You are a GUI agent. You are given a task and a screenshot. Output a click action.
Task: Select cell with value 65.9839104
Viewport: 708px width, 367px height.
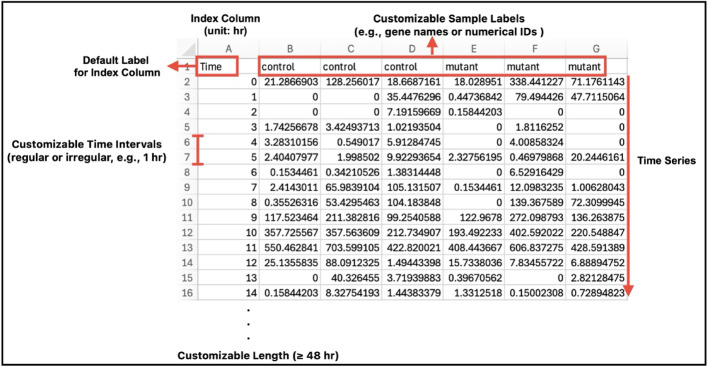351,187
